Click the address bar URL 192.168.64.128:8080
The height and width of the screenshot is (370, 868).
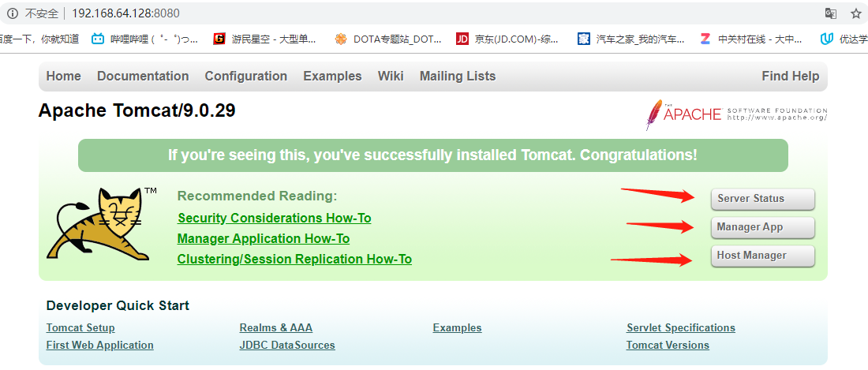coord(125,13)
